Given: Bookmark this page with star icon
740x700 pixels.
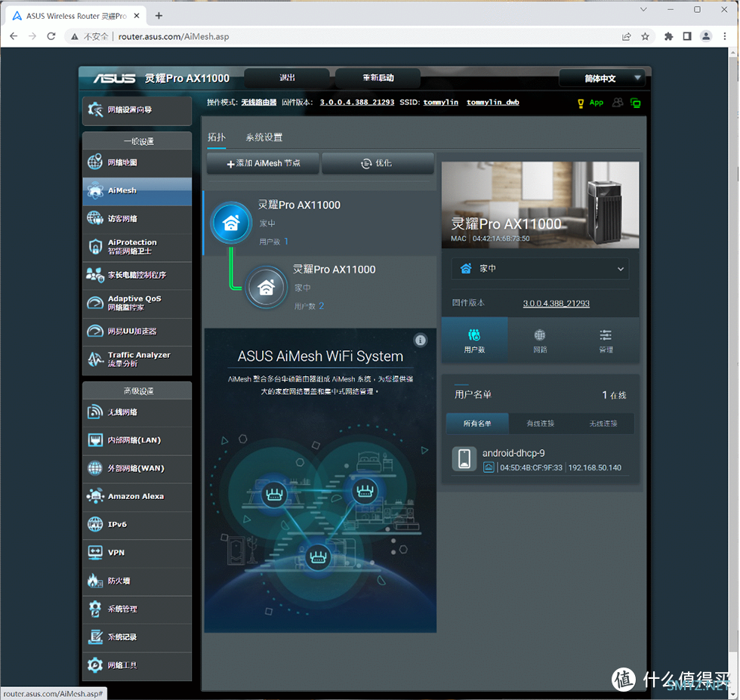Looking at the screenshot, I should tap(645, 36).
